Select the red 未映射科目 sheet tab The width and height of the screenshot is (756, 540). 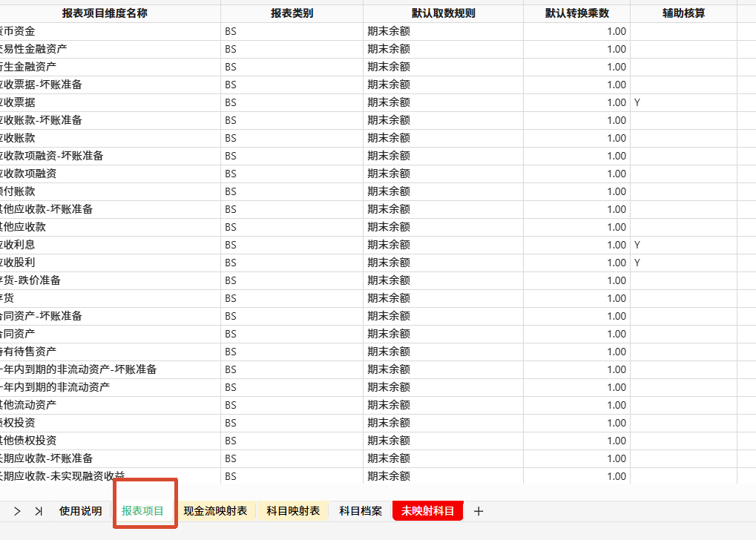(x=427, y=511)
